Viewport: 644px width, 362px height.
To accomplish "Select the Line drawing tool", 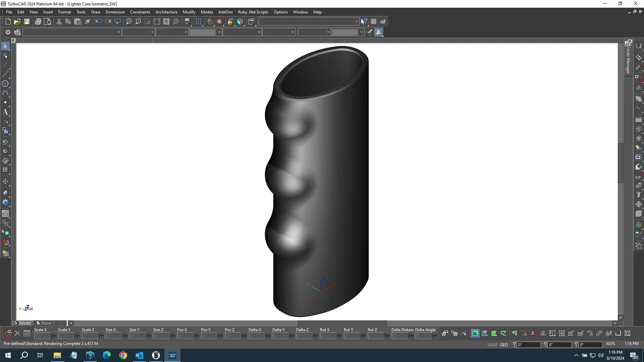I will pos(5,74).
